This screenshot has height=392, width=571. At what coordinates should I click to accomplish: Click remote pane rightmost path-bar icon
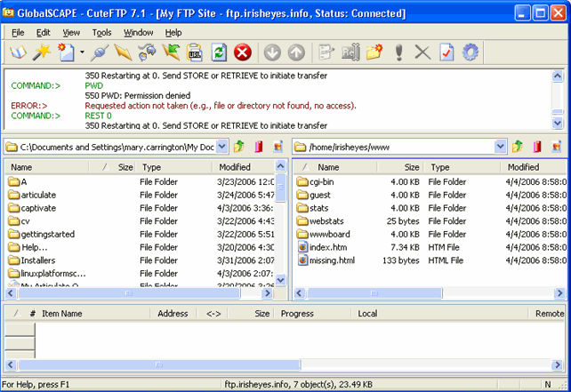557,147
